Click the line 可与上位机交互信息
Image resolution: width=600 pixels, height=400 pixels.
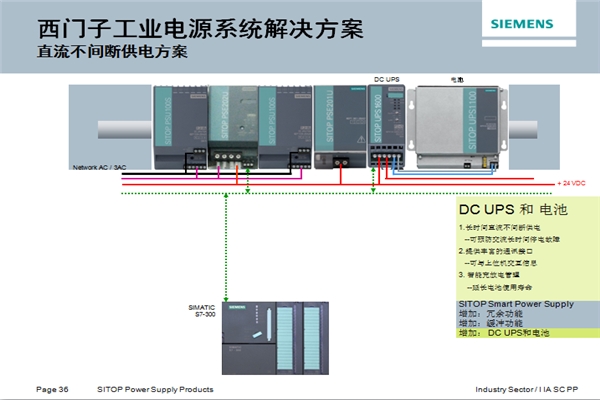pyautogui.click(x=501, y=263)
